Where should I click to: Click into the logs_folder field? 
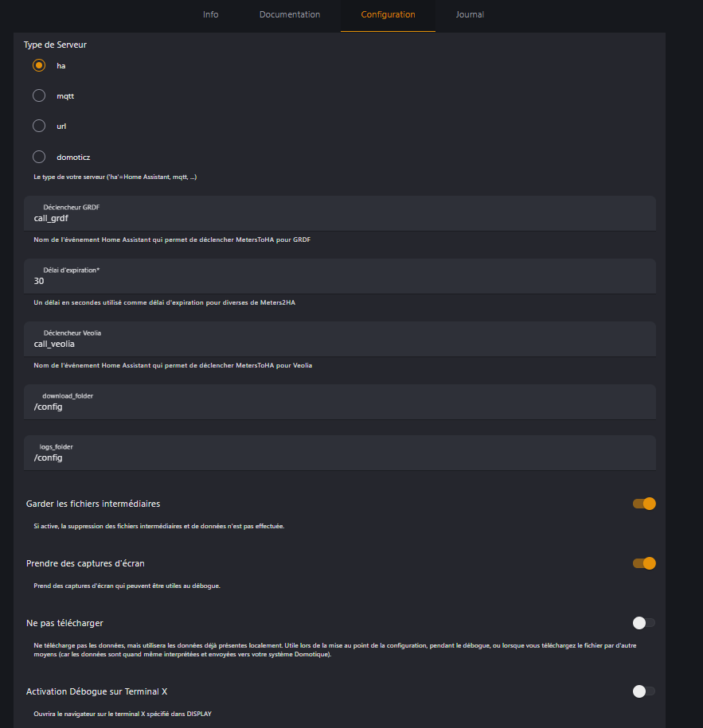point(340,454)
